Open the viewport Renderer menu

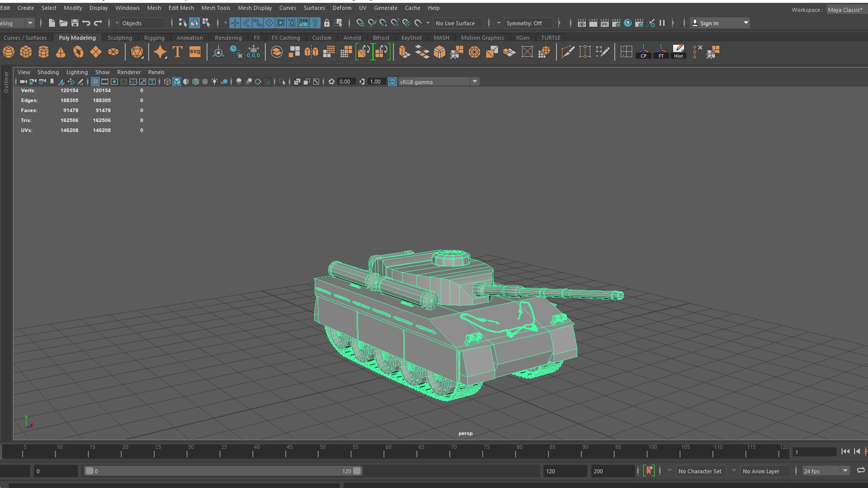pos(129,72)
